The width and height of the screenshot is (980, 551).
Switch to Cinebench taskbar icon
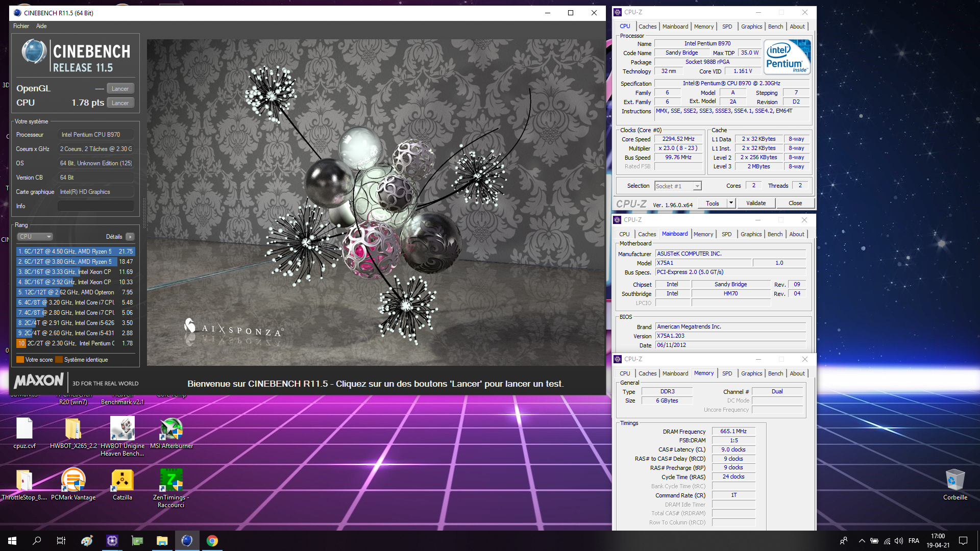pyautogui.click(x=187, y=541)
